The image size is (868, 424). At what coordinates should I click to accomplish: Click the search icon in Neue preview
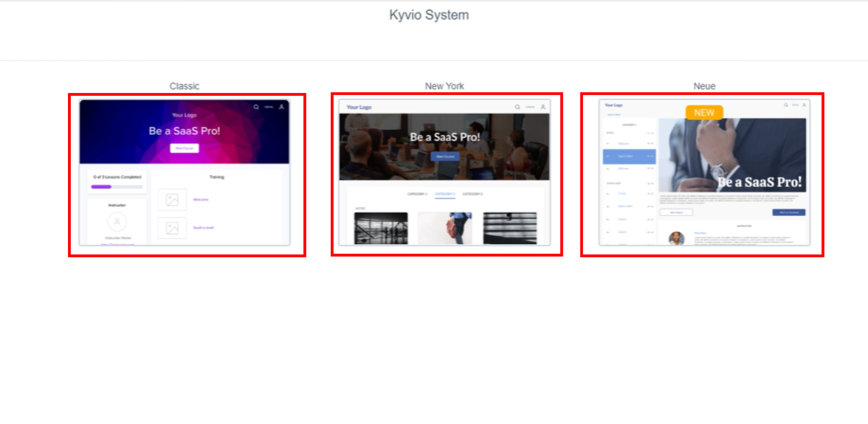[785, 105]
